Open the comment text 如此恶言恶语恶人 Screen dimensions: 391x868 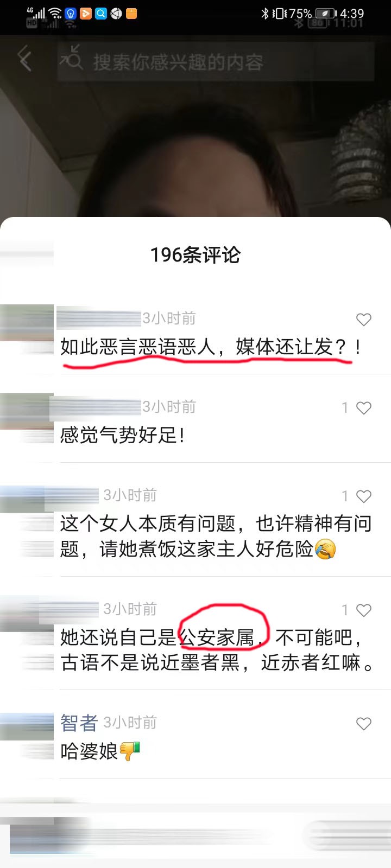pos(138,347)
